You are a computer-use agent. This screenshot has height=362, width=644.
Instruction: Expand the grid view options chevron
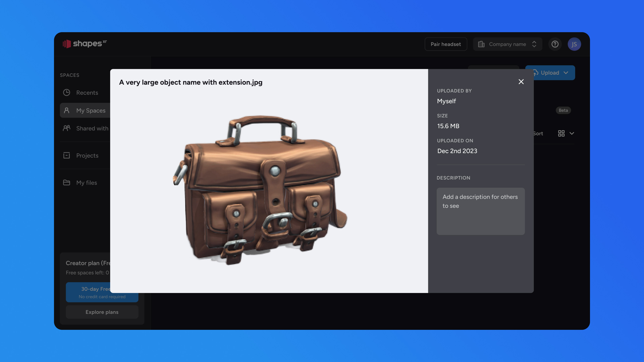pyautogui.click(x=572, y=133)
